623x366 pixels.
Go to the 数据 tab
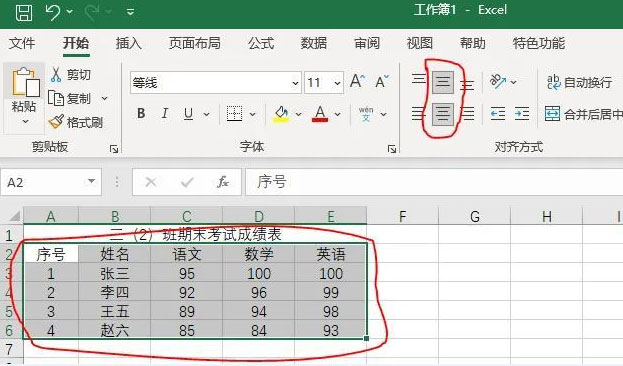click(314, 43)
